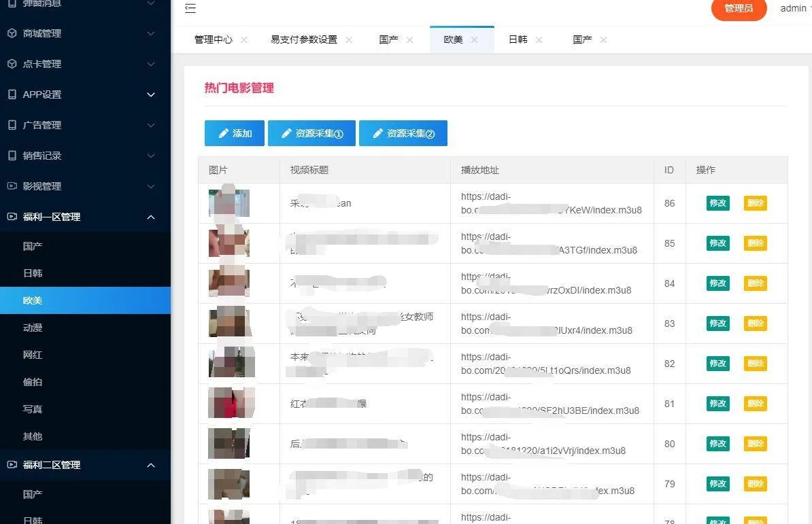Select 动漫 in the sidebar submenu
Image resolution: width=812 pixels, height=524 pixels.
pyautogui.click(x=33, y=328)
